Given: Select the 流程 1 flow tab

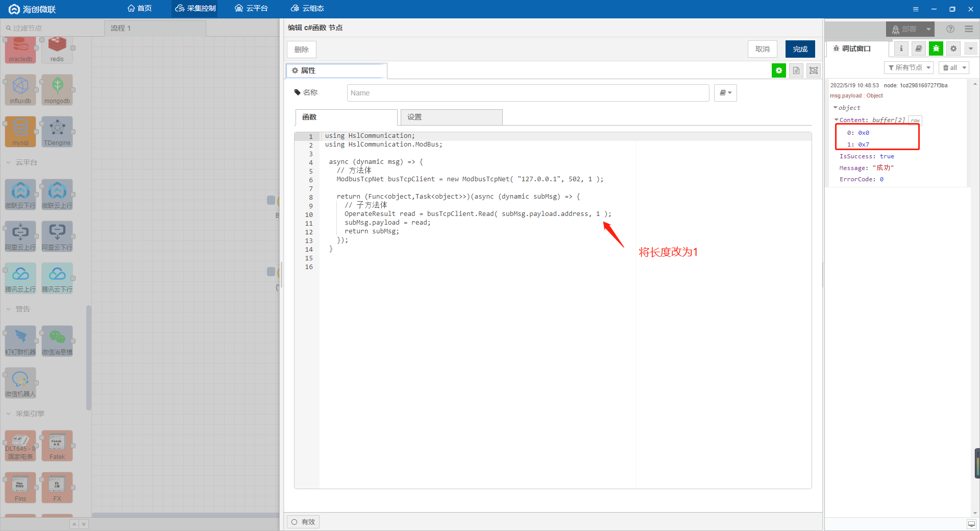Looking at the screenshot, I should pyautogui.click(x=155, y=28).
